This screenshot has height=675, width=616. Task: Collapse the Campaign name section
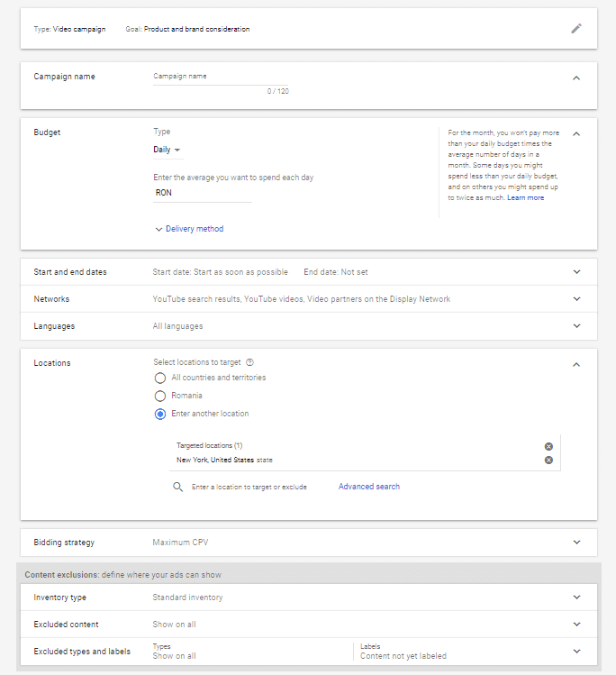pyautogui.click(x=576, y=78)
